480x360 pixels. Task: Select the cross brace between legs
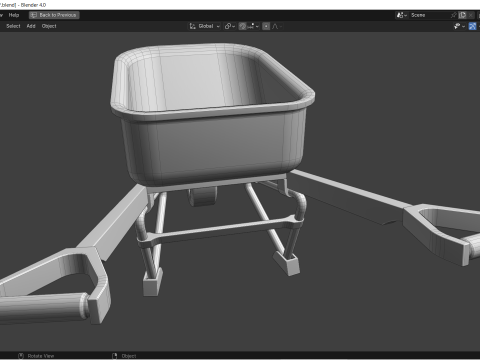(220, 231)
